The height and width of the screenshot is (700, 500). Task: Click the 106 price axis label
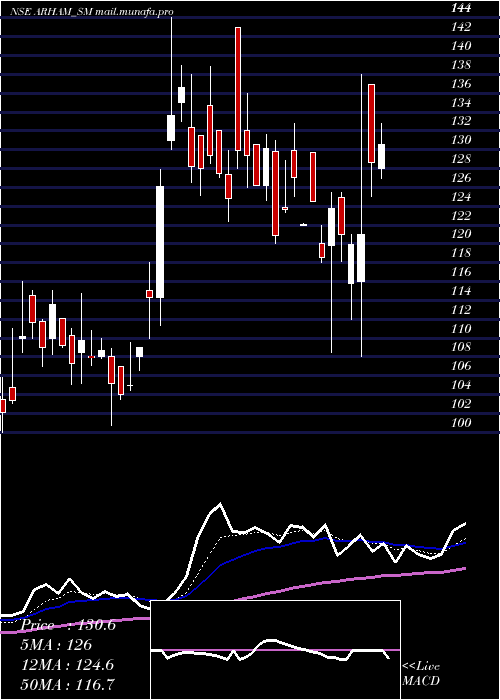[461, 366]
